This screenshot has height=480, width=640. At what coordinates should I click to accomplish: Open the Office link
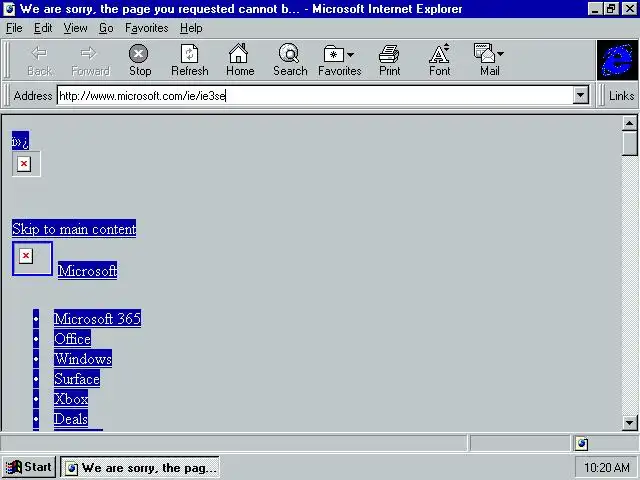pos(72,338)
